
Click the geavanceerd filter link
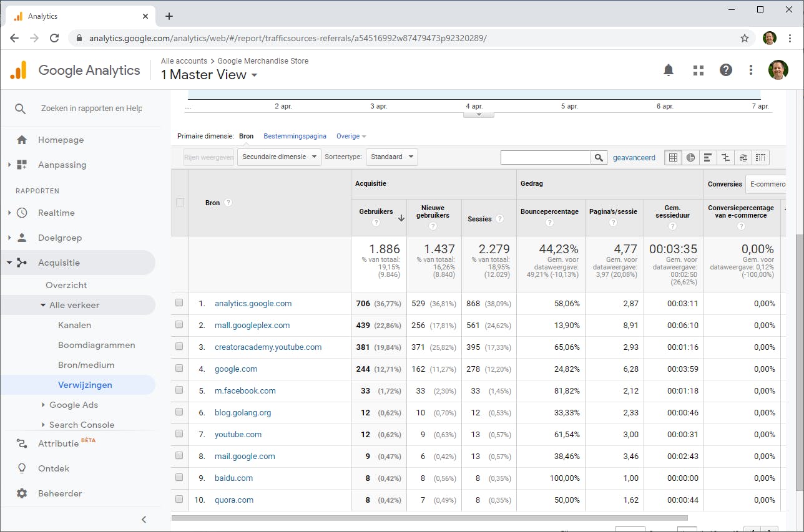coord(634,158)
